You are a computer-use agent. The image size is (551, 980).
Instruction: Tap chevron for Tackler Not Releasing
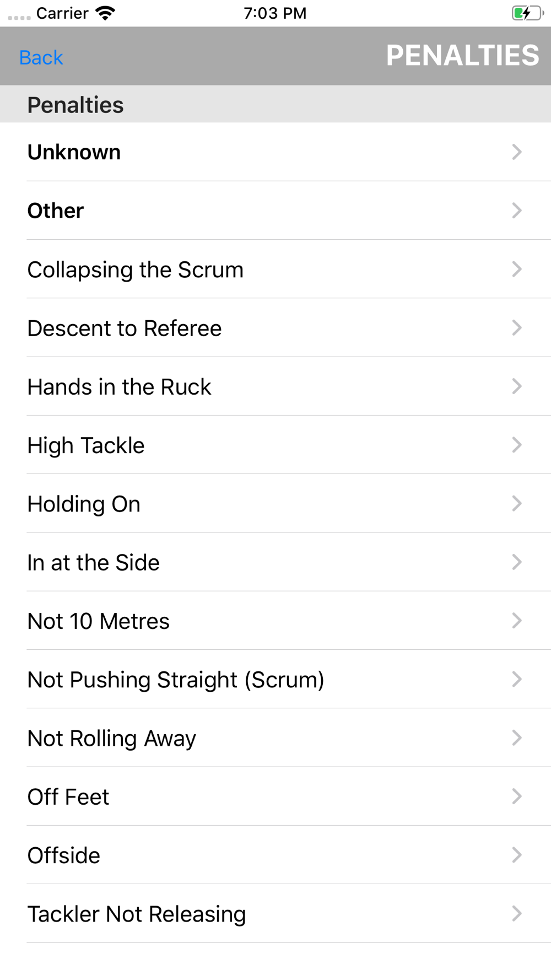pyautogui.click(x=516, y=913)
